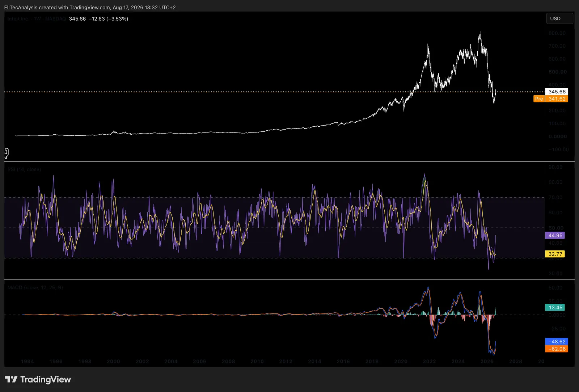Click the blue −48.62 MACD label

[557, 341]
